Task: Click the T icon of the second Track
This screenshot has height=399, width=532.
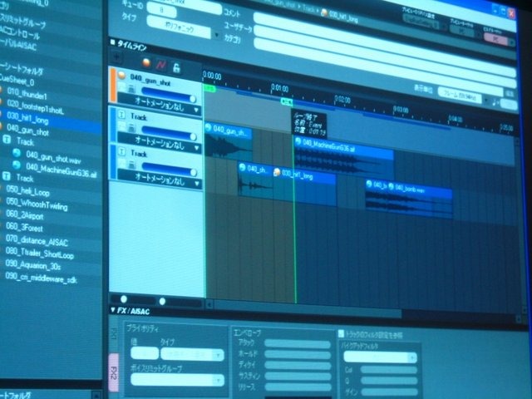Action: 122,151
